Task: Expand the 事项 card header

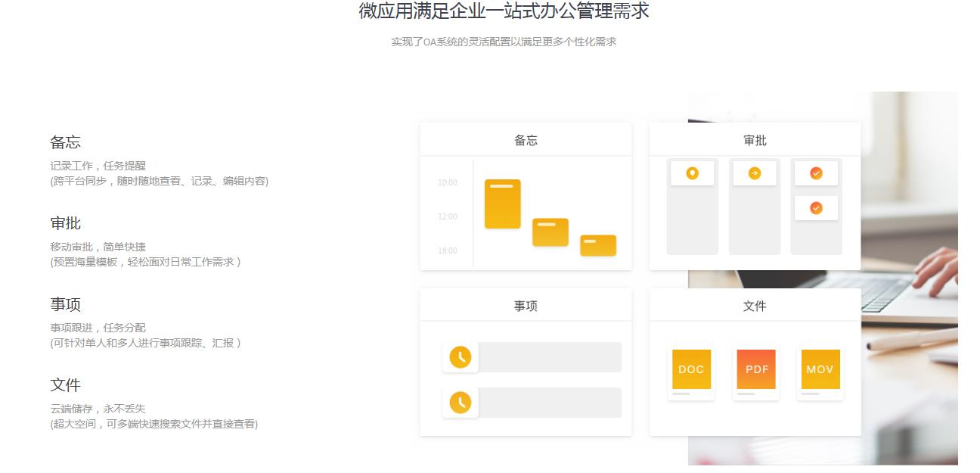Action: coord(525,304)
